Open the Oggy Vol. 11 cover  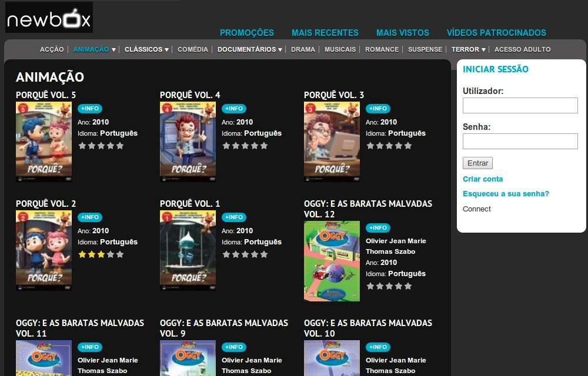click(44, 358)
